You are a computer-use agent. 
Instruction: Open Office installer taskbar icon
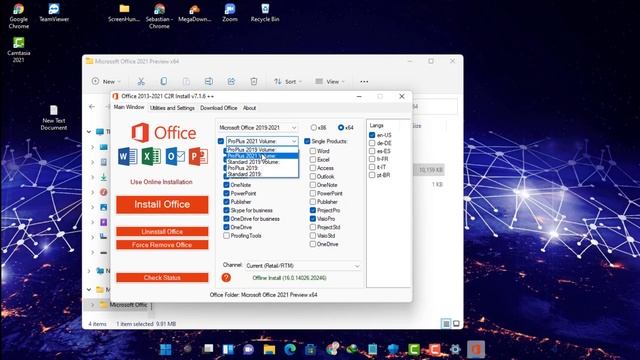[x=476, y=349]
